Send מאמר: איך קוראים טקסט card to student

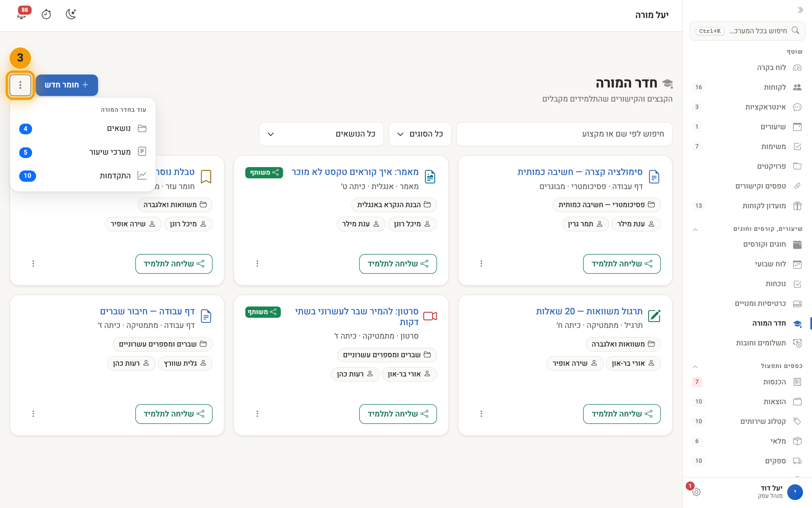coord(398,264)
